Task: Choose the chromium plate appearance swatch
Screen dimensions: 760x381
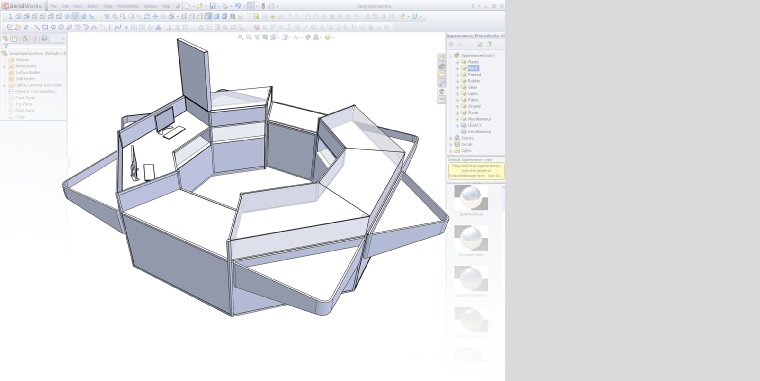Action: coord(471,238)
